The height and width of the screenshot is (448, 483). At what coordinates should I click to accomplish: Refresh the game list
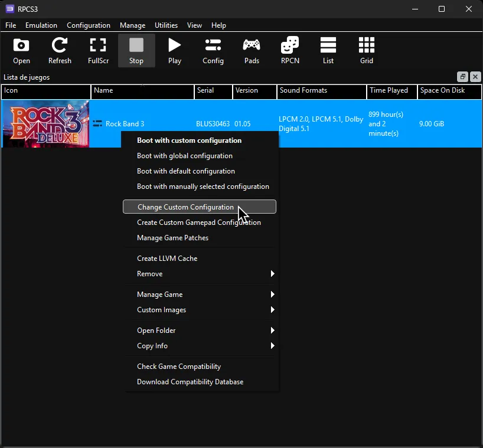60,50
